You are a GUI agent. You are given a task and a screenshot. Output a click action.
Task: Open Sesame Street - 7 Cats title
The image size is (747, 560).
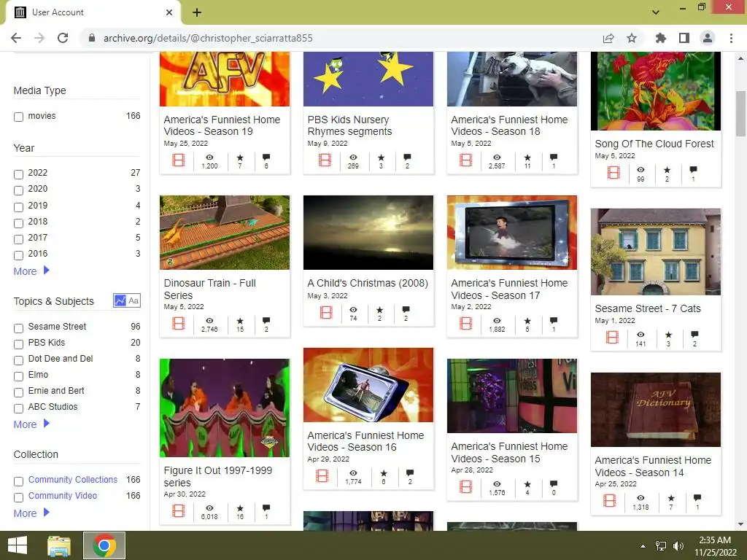(648, 308)
